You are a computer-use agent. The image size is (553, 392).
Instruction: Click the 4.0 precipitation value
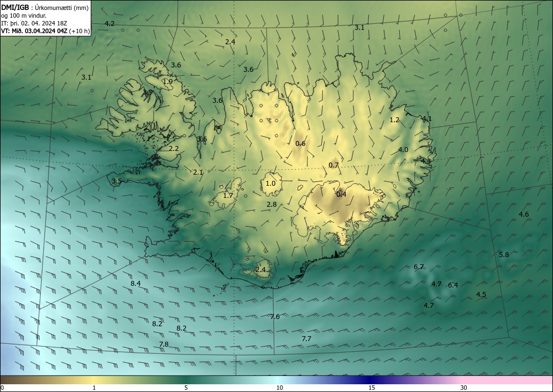pyautogui.click(x=403, y=149)
